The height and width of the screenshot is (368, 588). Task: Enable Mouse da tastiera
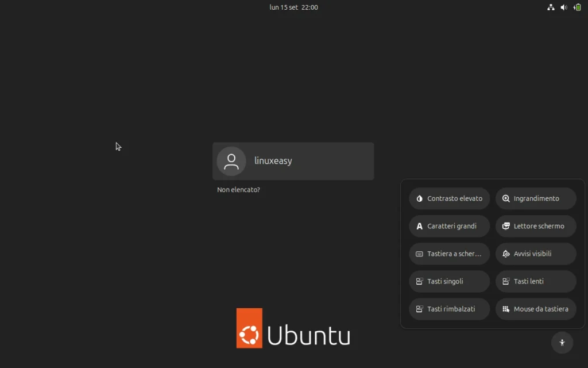(535, 309)
